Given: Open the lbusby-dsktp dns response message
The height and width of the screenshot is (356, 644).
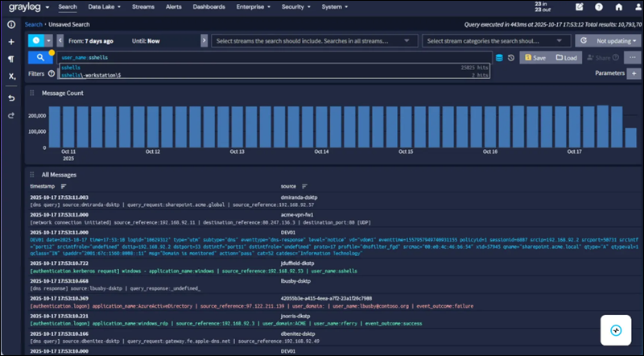Looking at the screenshot, I should click(x=332, y=285).
